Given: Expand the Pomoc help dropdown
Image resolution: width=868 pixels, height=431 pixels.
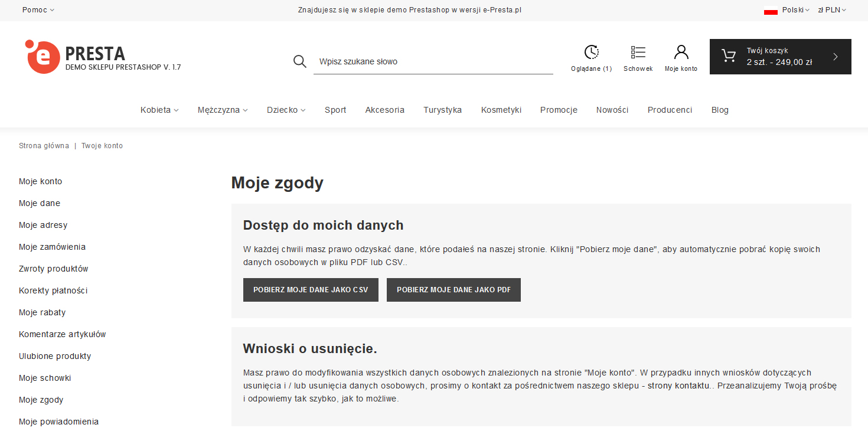Looking at the screenshot, I should [38, 10].
